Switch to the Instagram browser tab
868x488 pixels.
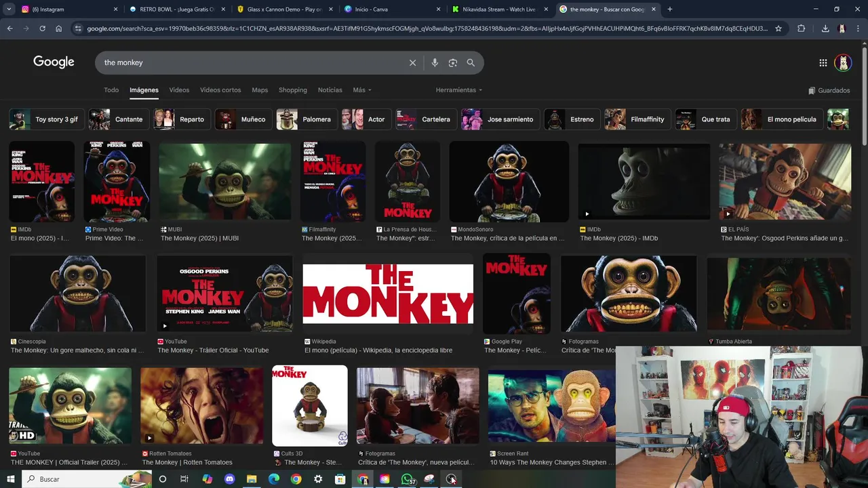tap(68, 9)
